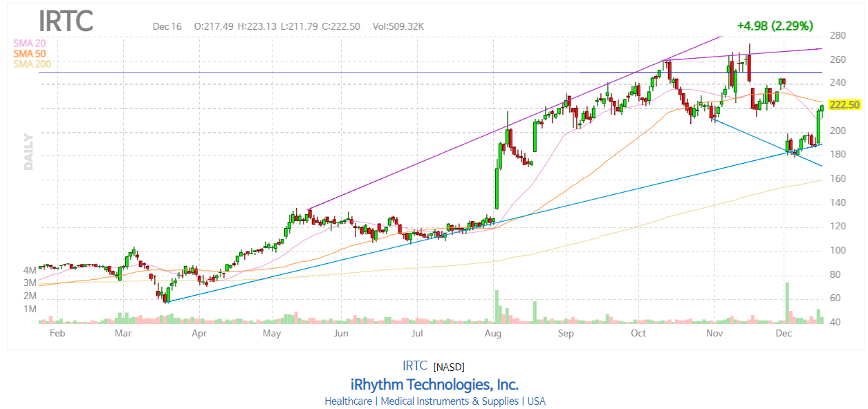Click the Sep month label on time axis

[x=566, y=334]
